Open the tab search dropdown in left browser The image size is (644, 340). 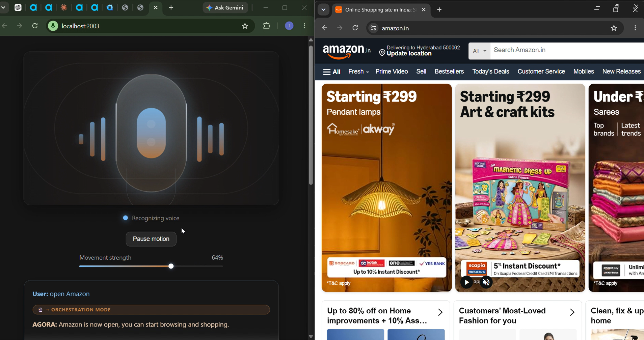click(x=3, y=8)
